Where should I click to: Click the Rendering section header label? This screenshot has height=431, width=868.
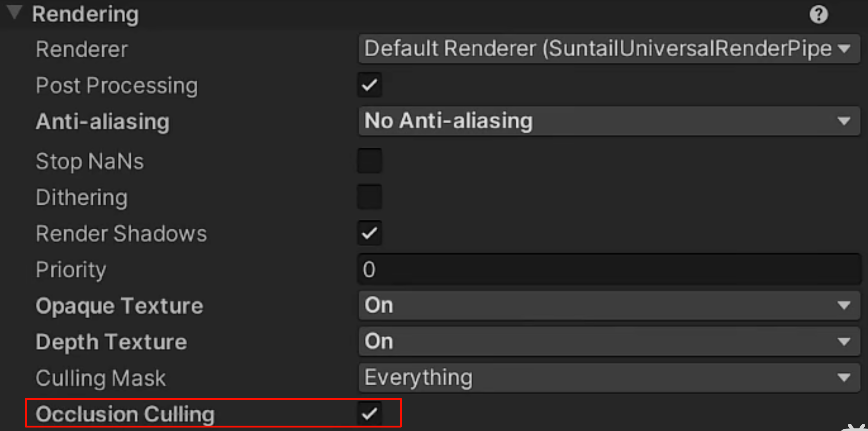[x=85, y=15]
